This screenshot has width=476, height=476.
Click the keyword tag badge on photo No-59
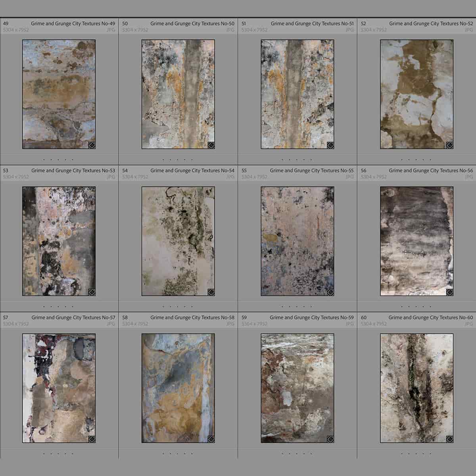coord(330,440)
